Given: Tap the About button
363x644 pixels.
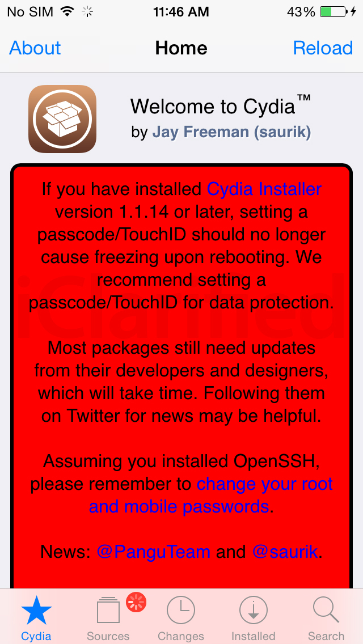Looking at the screenshot, I should pyautogui.click(x=35, y=48).
